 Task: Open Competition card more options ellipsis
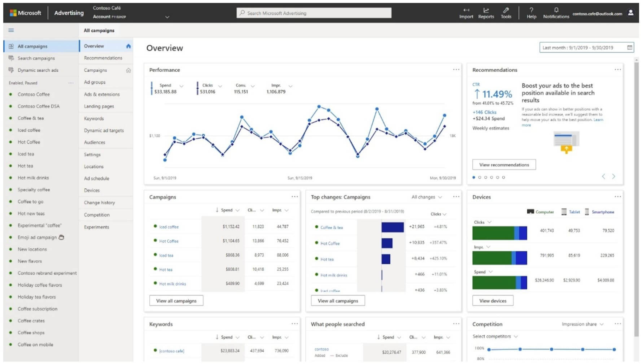click(x=618, y=324)
